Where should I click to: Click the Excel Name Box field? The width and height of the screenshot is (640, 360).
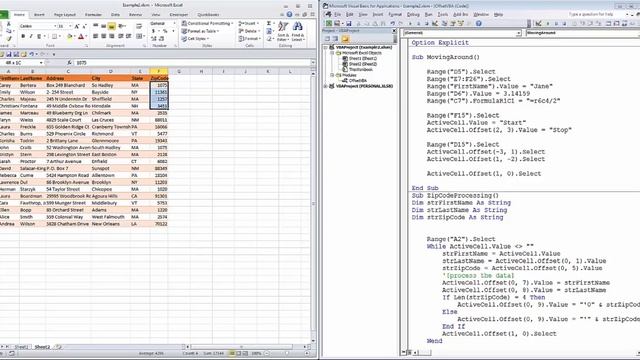[x=21, y=62]
